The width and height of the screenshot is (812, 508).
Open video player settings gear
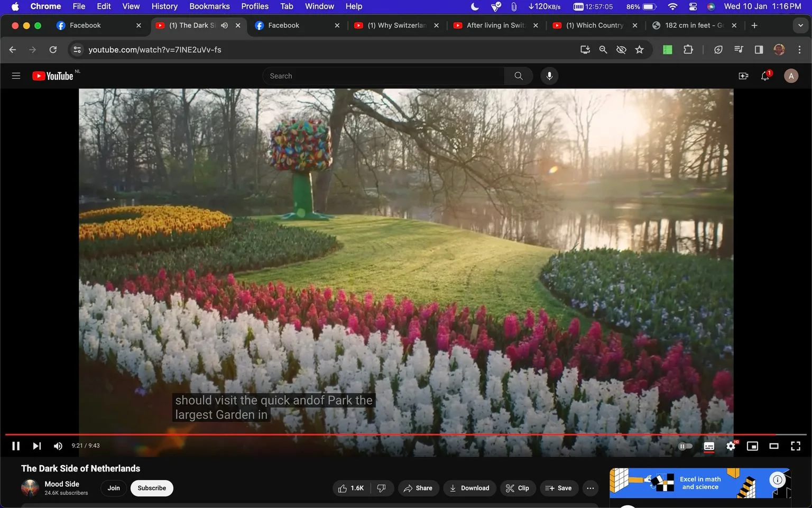[731, 446]
